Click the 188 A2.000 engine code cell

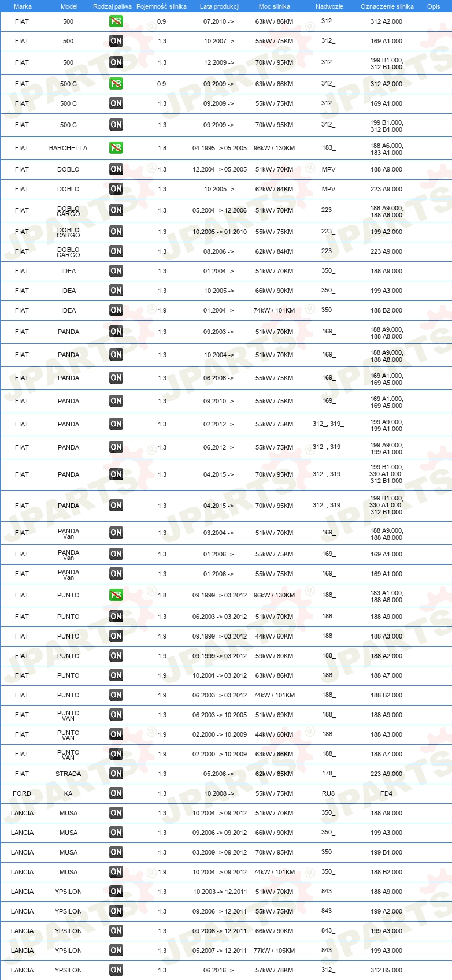(x=386, y=656)
